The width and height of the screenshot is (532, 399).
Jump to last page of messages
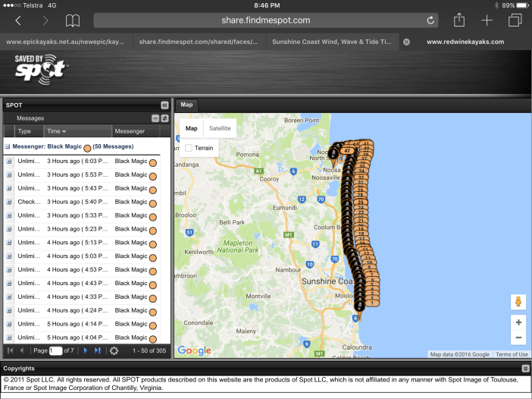97,350
